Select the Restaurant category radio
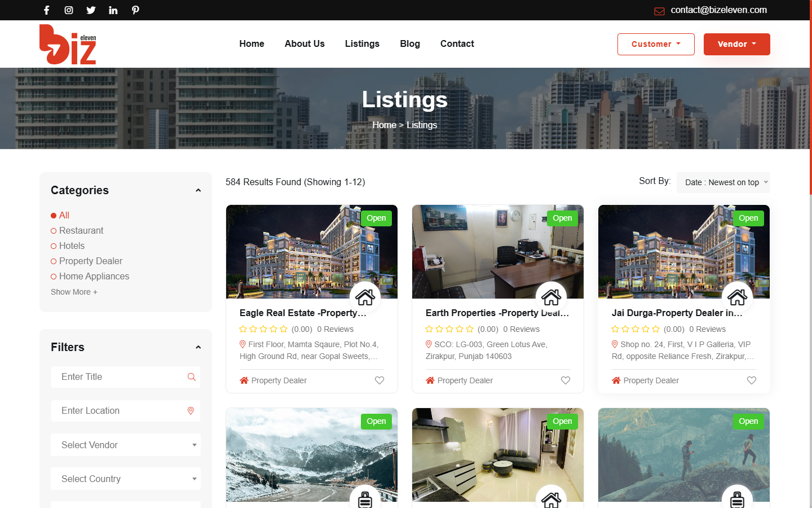Viewport: 812px width, 508px height. coord(54,231)
